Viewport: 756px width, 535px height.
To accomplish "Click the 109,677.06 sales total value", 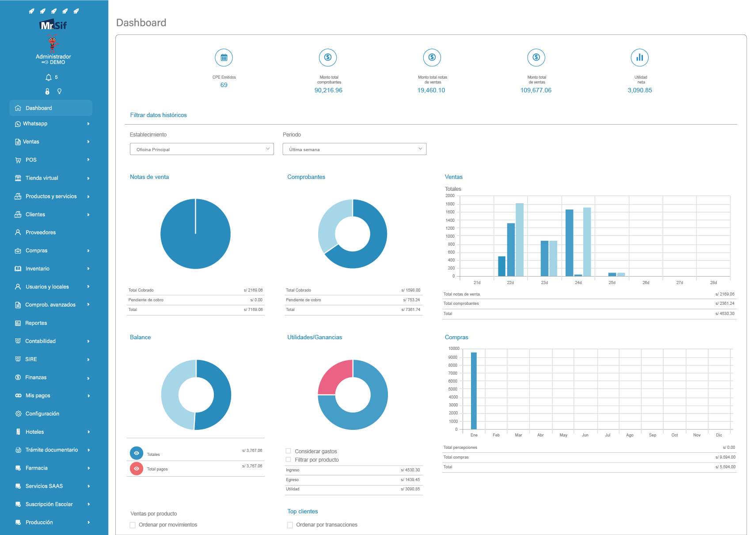I will (x=536, y=91).
